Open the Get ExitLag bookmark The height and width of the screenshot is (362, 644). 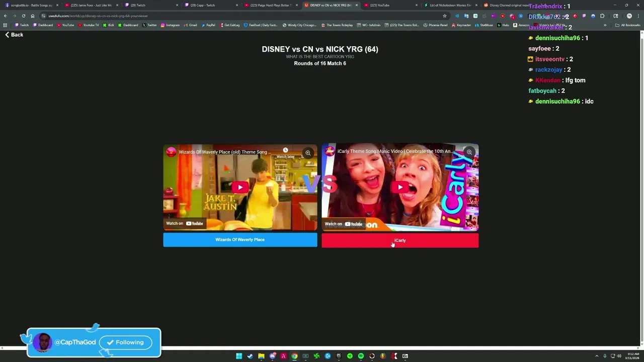[229, 25]
